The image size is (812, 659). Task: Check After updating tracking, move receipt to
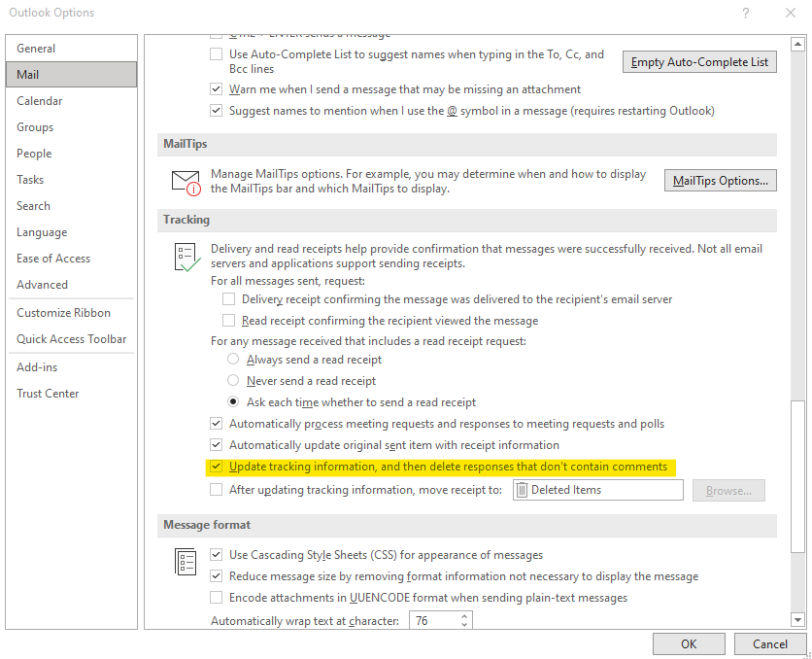click(216, 490)
